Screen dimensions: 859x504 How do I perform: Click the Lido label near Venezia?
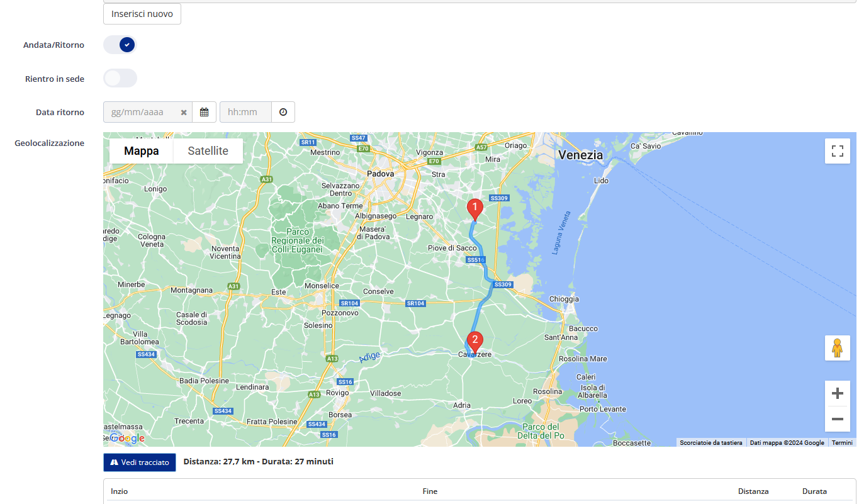pyautogui.click(x=602, y=181)
